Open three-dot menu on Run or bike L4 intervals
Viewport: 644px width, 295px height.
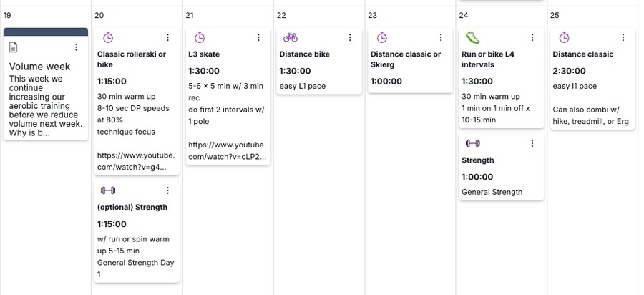pos(532,37)
